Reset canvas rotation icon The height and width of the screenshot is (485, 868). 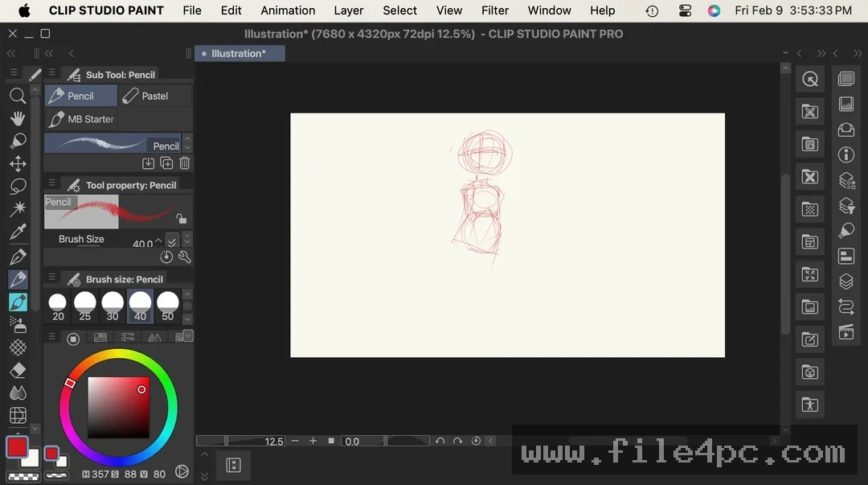pyautogui.click(x=476, y=442)
